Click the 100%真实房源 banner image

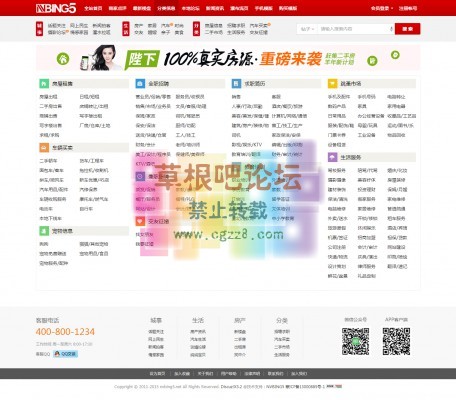[x=228, y=58]
